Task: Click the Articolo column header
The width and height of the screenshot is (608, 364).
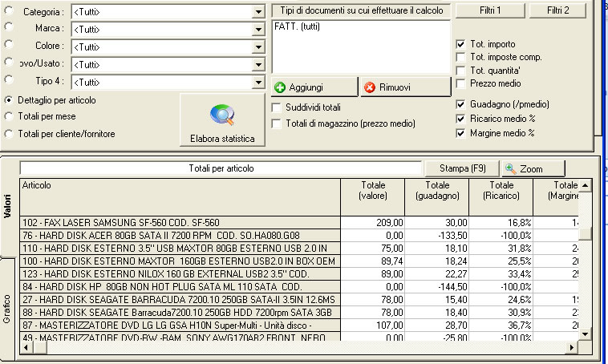Action: (x=180, y=197)
